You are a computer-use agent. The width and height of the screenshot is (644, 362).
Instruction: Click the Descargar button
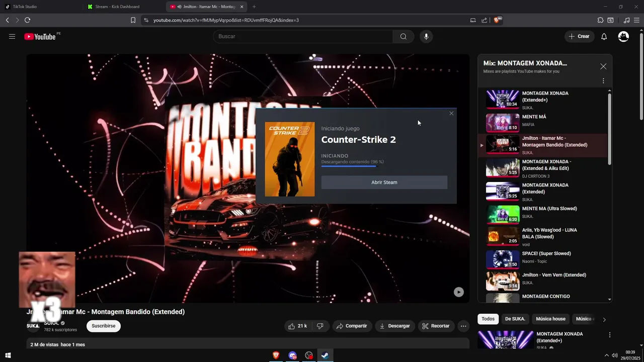[x=394, y=326]
